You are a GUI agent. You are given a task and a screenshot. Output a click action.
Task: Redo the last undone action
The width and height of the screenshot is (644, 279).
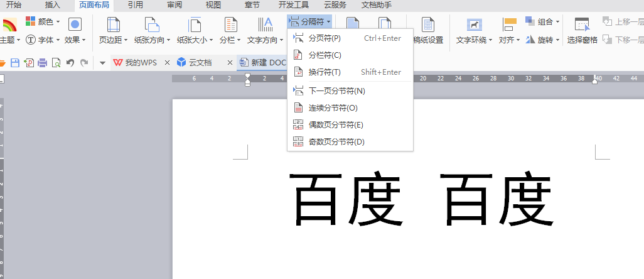click(84, 63)
